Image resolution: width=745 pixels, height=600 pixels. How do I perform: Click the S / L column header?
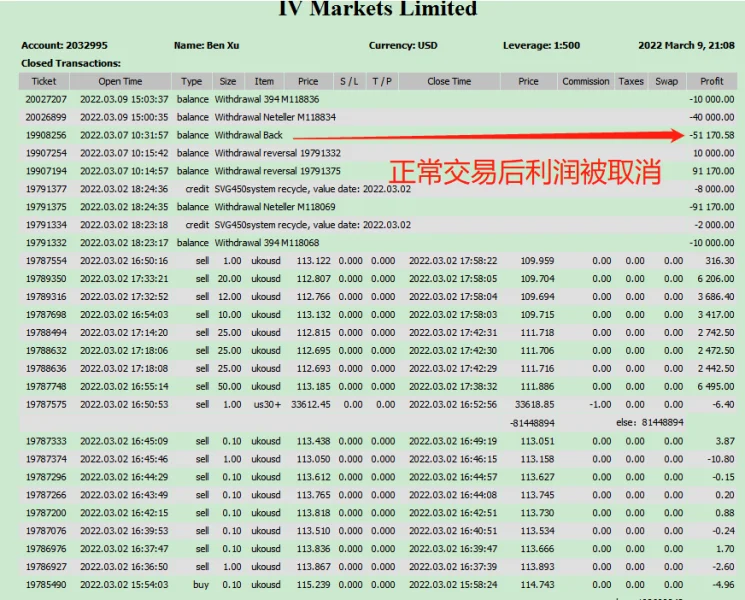[x=349, y=82]
